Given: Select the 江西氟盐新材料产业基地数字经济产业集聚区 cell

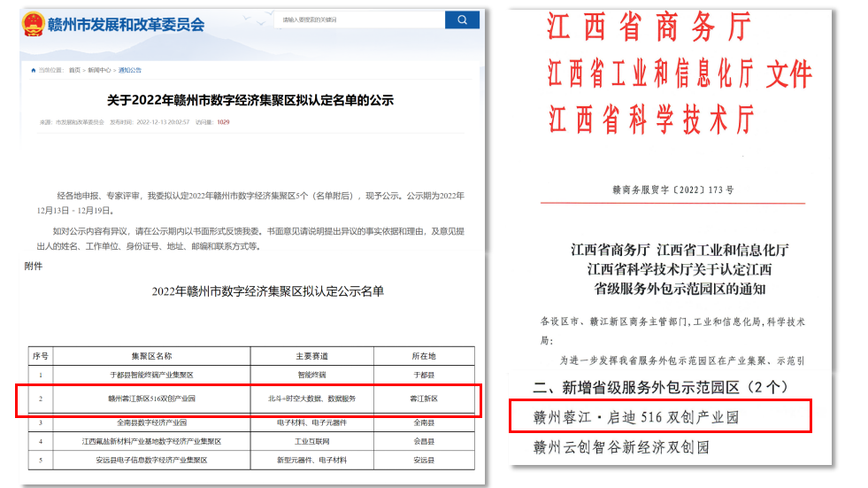Looking at the screenshot, I should point(151,441).
